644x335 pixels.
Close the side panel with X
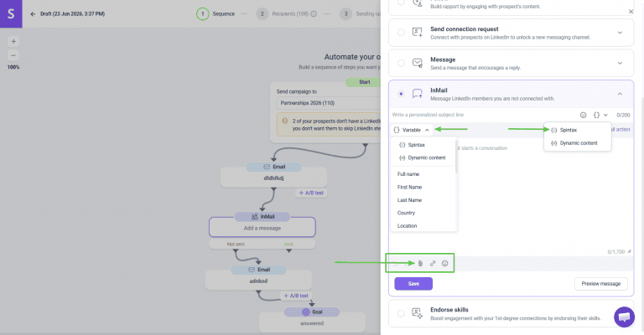coord(631,12)
